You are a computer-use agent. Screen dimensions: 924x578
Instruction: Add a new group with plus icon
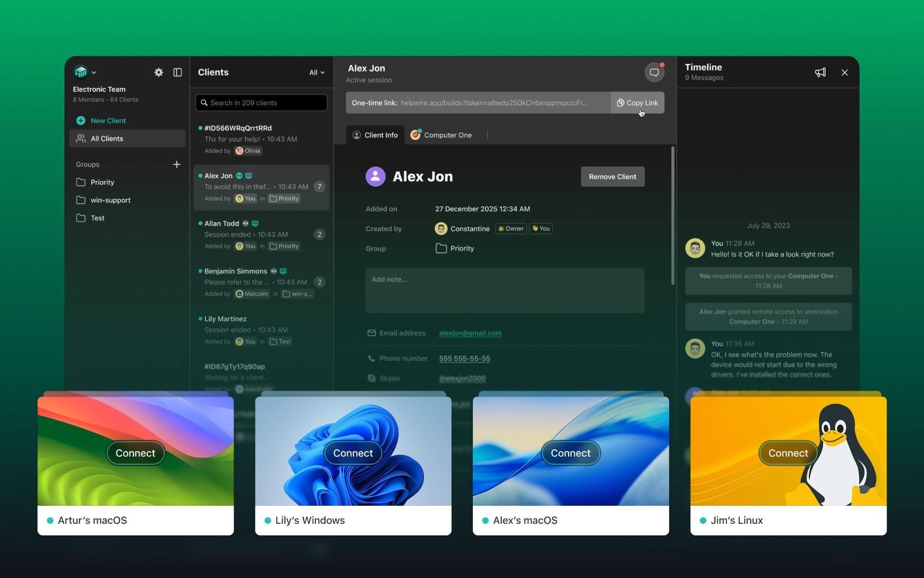click(176, 164)
